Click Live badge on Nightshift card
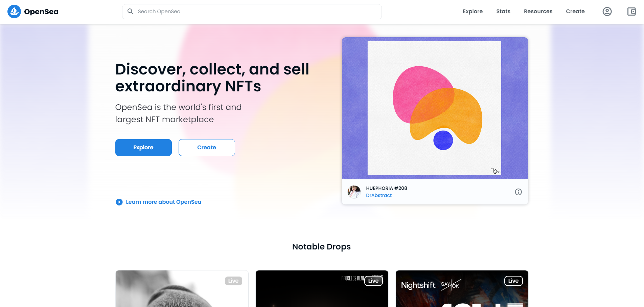This screenshot has width=644, height=307. tap(513, 281)
